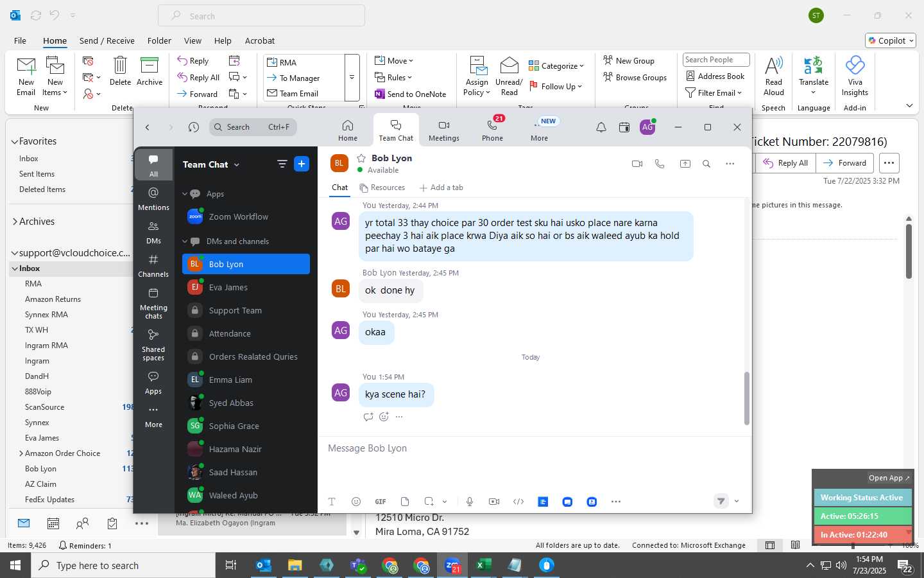Click Open App in the tracker widget
The image size is (924, 578).
pos(889,478)
